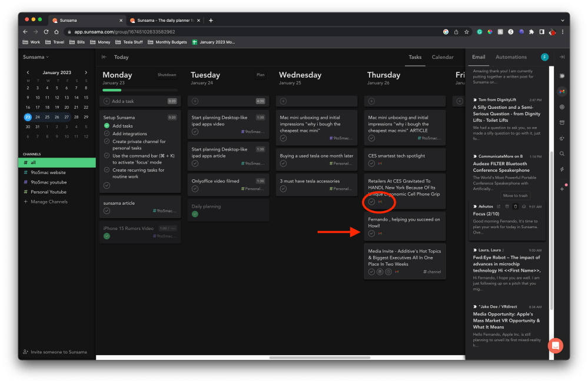
Task: Click Manage Channels link
Action: click(49, 202)
